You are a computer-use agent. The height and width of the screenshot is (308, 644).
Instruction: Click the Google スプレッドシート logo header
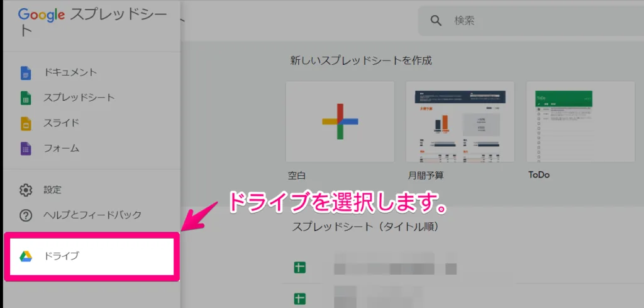[x=92, y=22]
